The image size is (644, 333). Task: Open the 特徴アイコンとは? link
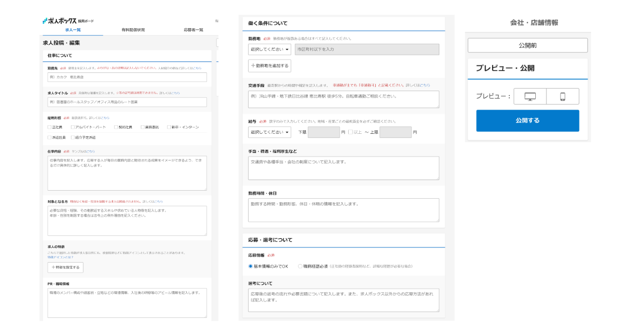coord(59,257)
